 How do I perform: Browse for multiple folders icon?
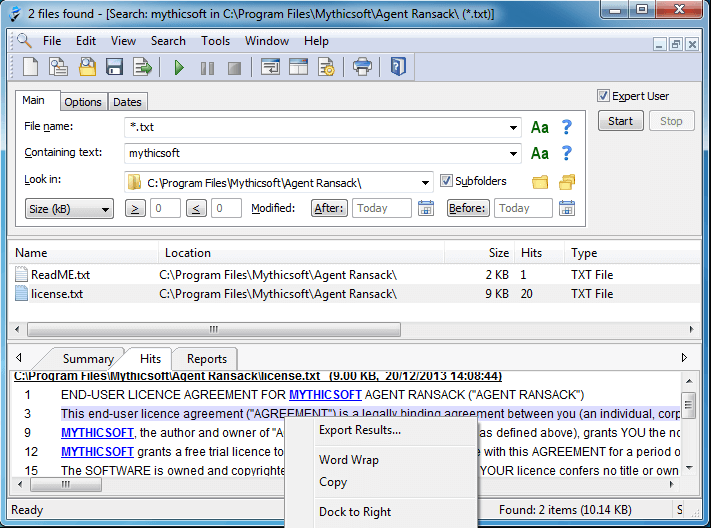coord(567,182)
